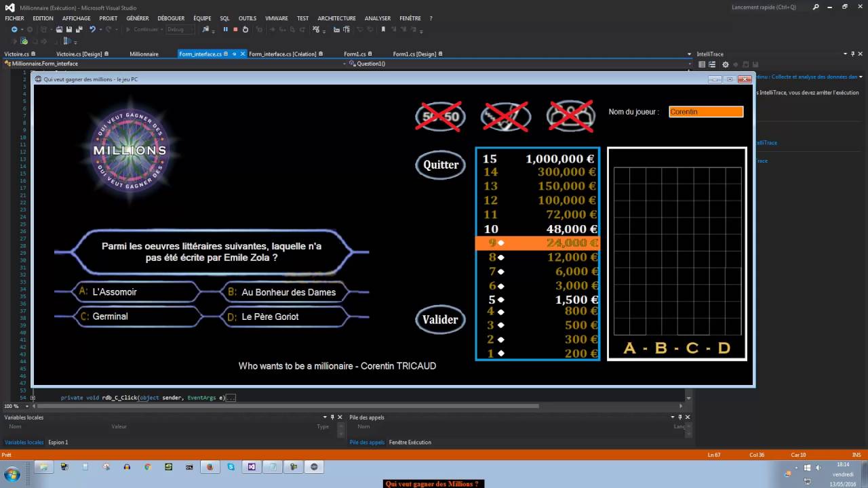Click the Undo arrow icon

coord(92,29)
